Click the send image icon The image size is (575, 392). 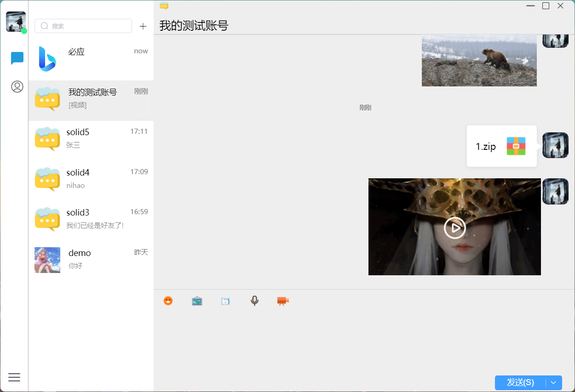[x=197, y=301]
